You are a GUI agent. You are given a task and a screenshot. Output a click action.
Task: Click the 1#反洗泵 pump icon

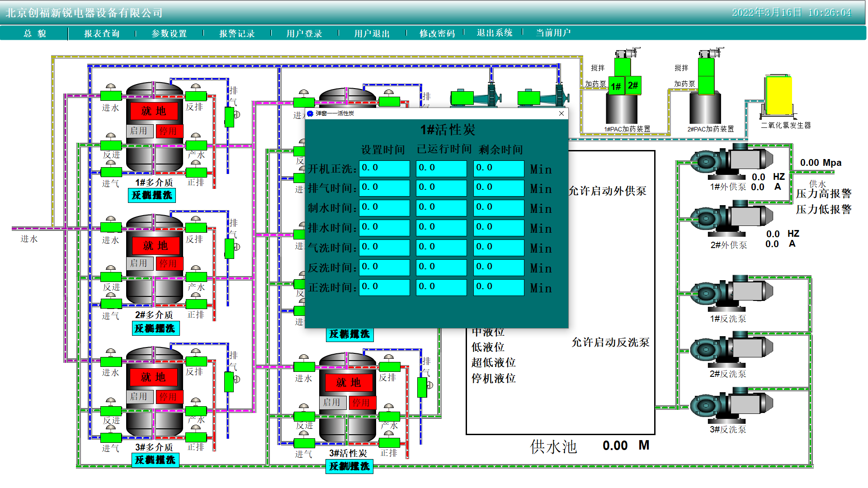[x=731, y=293]
